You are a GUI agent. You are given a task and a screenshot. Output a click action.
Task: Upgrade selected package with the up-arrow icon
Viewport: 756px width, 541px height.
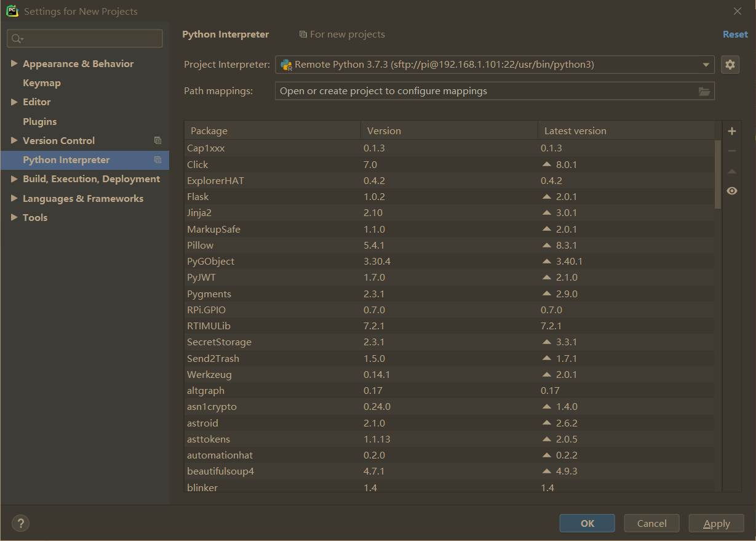coord(731,170)
